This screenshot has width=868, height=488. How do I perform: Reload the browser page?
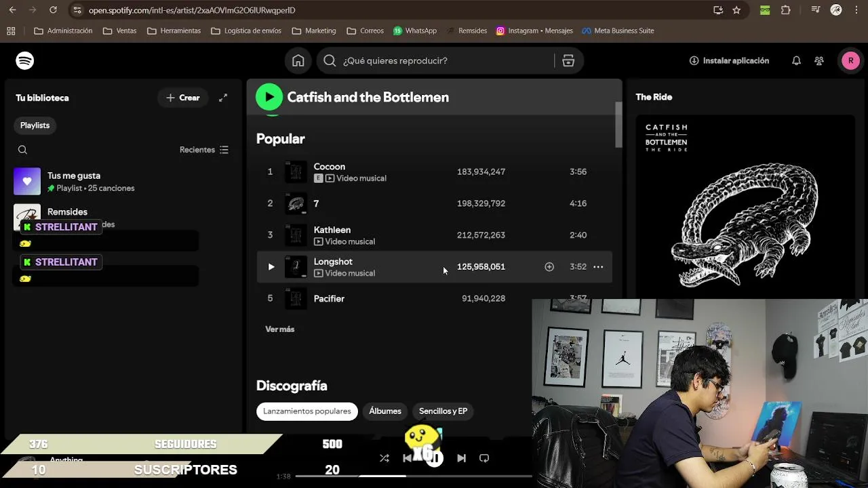(53, 10)
